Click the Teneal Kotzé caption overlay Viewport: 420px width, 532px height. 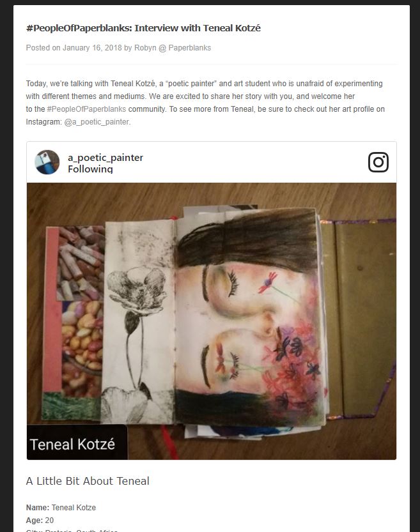73,444
